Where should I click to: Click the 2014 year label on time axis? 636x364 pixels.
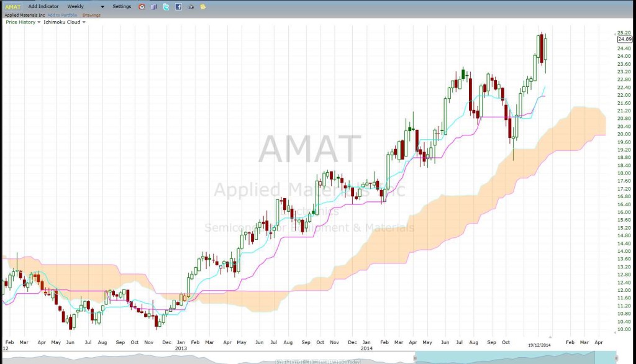click(x=366, y=348)
